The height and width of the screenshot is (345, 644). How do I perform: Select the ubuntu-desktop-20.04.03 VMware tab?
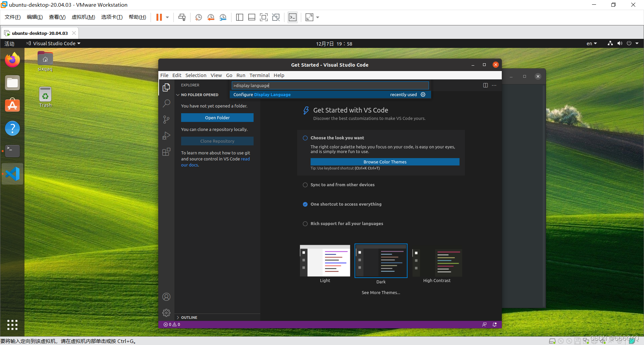point(40,33)
